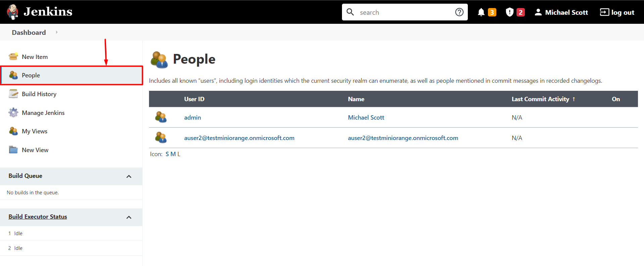
Task: Click the auser2 row user icon
Action: (x=161, y=138)
